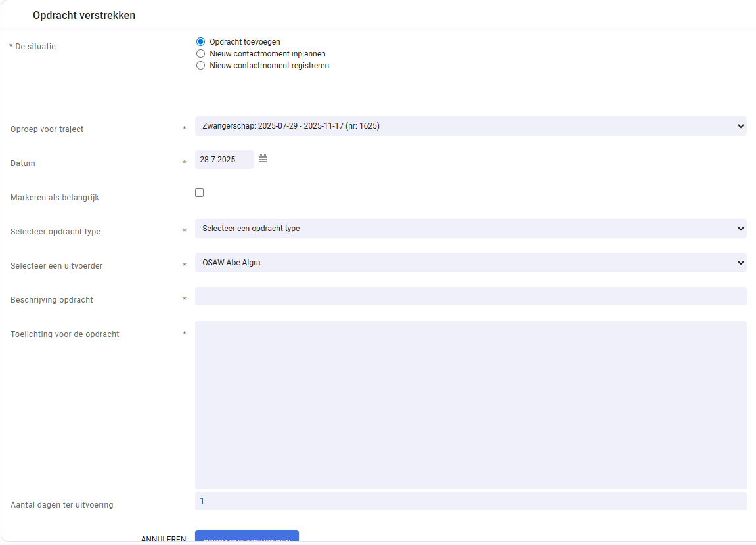Image resolution: width=756 pixels, height=545 pixels.
Task: Click the blue Opdracht toevoegen button
Action: [x=247, y=536]
